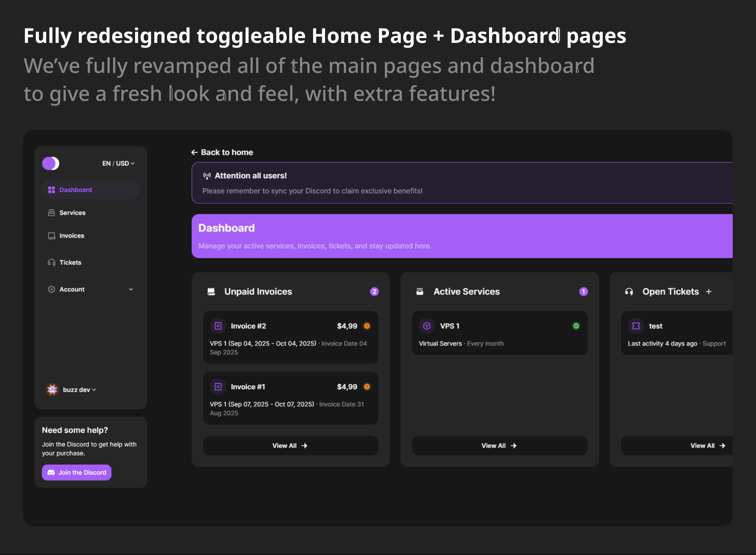Click green active status indicator for VPS 1
The height and width of the screenshot is (555, 756).
pos(576,326)
